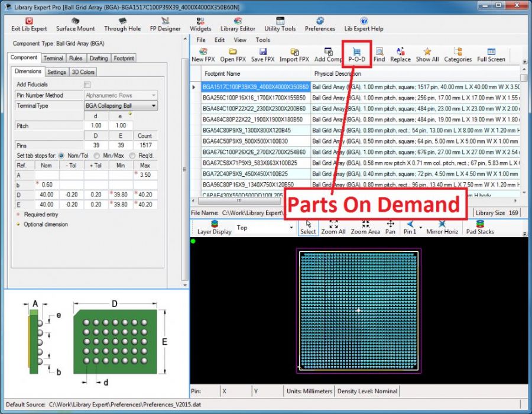
Task: Expand the Pin 1 dropdown arrow
Action: [420, 227]
